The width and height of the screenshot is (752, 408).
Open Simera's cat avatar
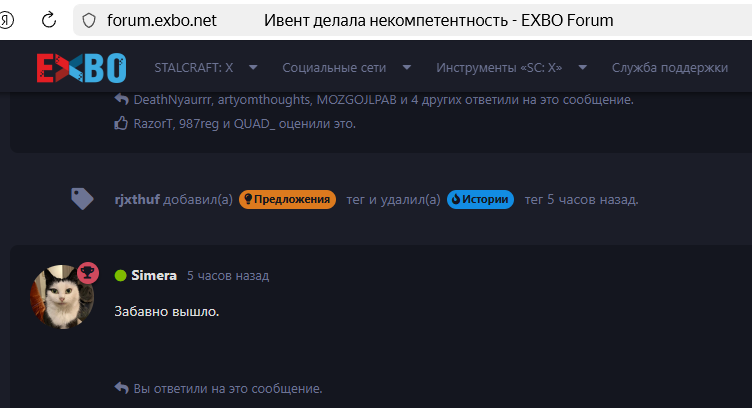pos(62,297)
